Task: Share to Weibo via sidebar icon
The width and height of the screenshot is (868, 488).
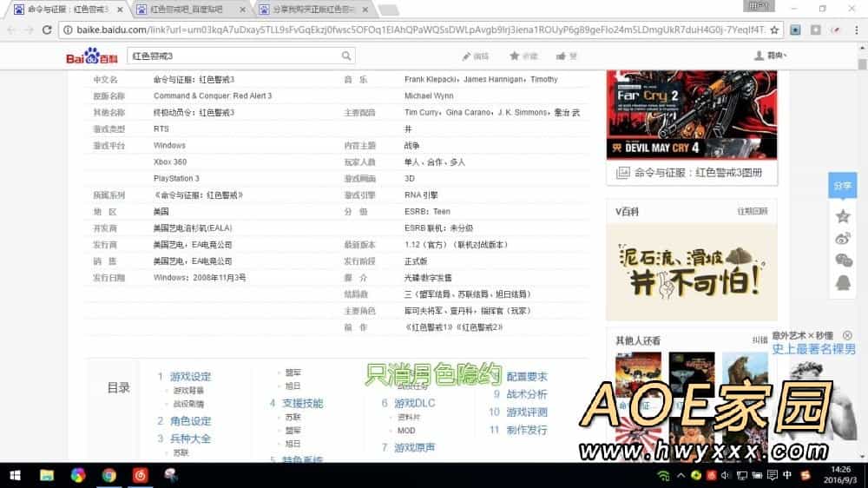Action: (842, 238)
